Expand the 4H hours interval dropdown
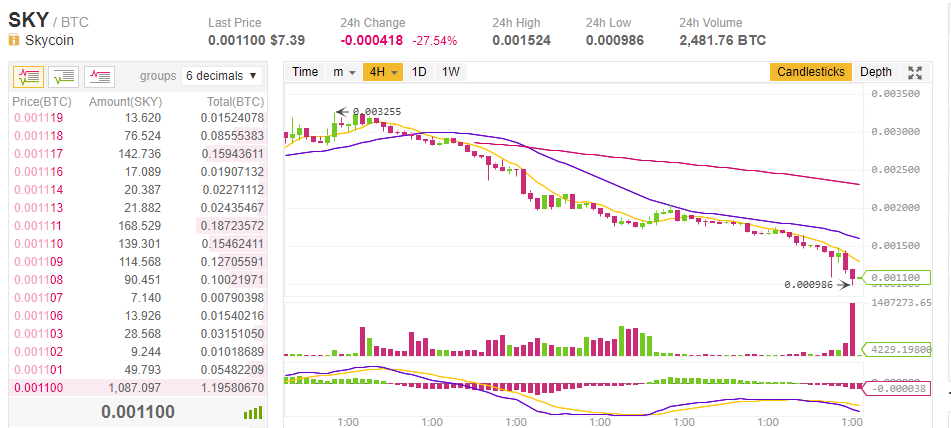Screen dimensions: 951x428 click(384, 72)
